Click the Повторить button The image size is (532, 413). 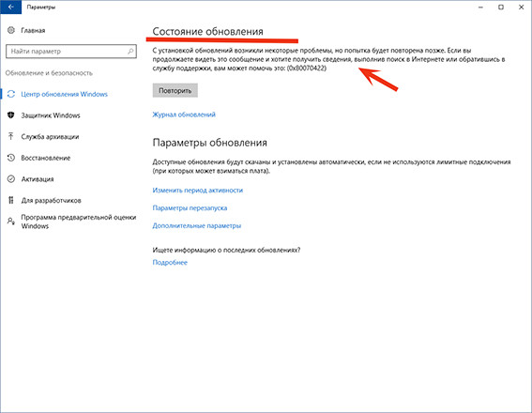[x=175, y=91]
